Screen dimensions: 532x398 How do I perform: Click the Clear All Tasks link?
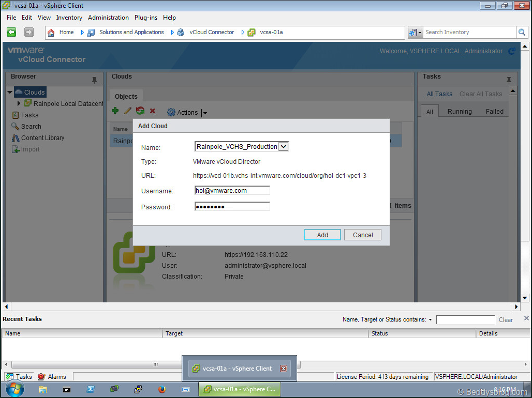pos(480,94)
